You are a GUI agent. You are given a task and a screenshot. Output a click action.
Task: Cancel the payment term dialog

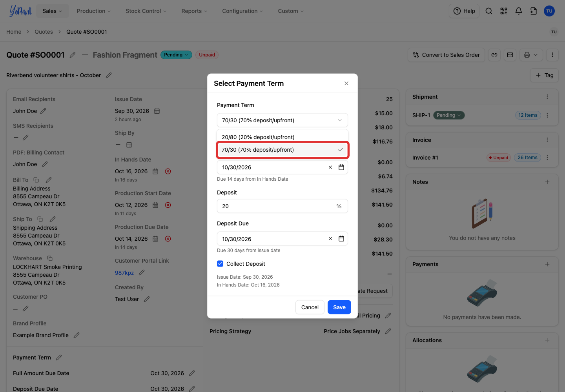click(x=310, y=307)
